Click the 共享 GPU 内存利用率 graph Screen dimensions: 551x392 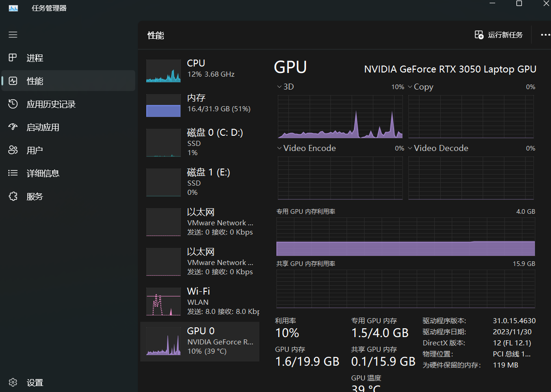point(406,289)
